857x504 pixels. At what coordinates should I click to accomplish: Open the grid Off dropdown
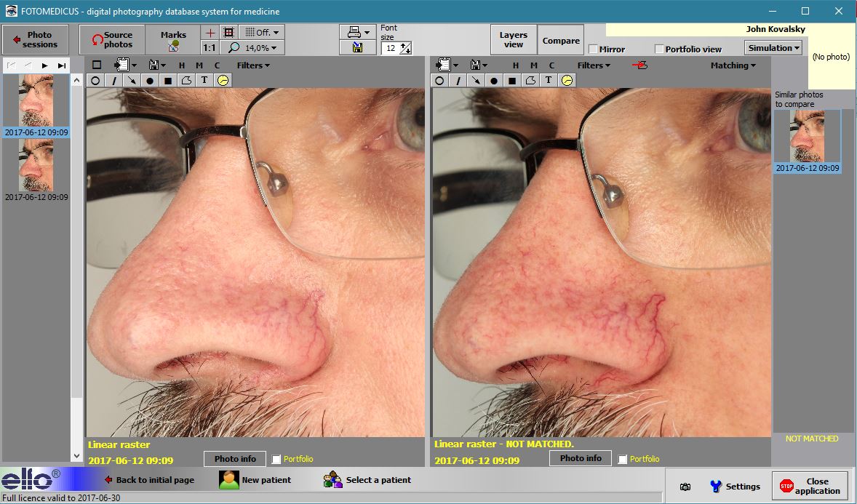[x=262, y=33]
